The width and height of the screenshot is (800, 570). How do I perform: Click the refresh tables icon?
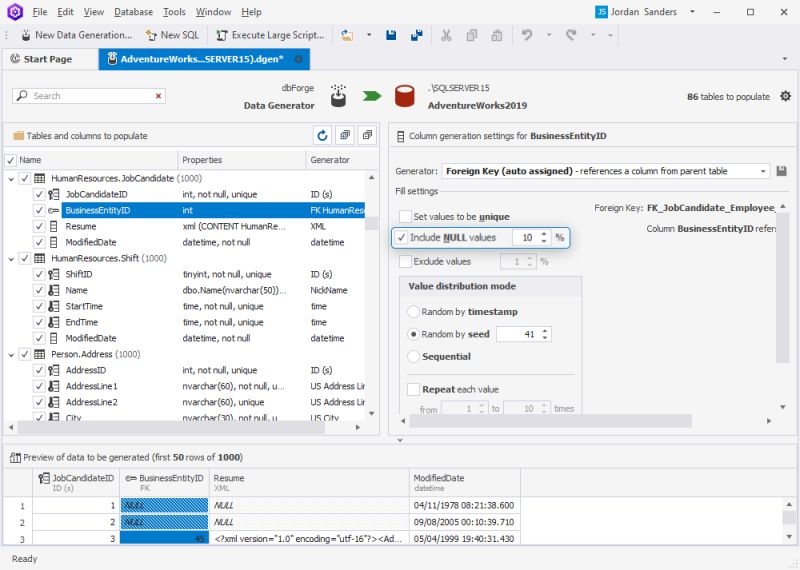322,135
